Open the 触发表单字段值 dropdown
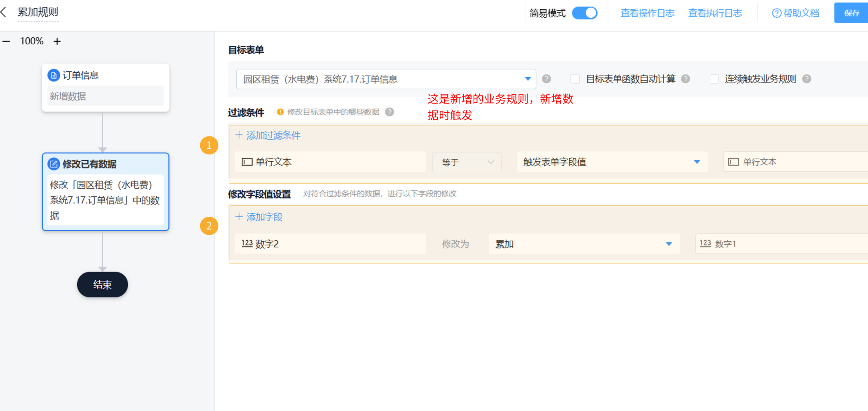Viewport: 868px width, 411px height. 612,162
